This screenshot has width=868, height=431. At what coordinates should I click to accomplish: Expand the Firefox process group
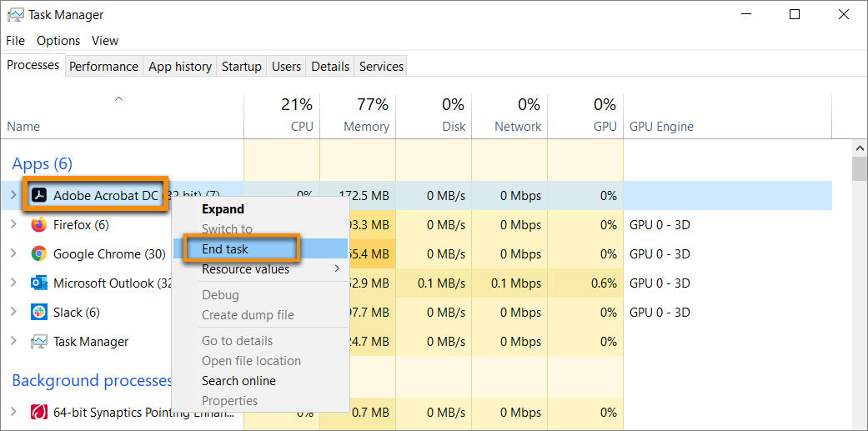click(x=13, y=225)
